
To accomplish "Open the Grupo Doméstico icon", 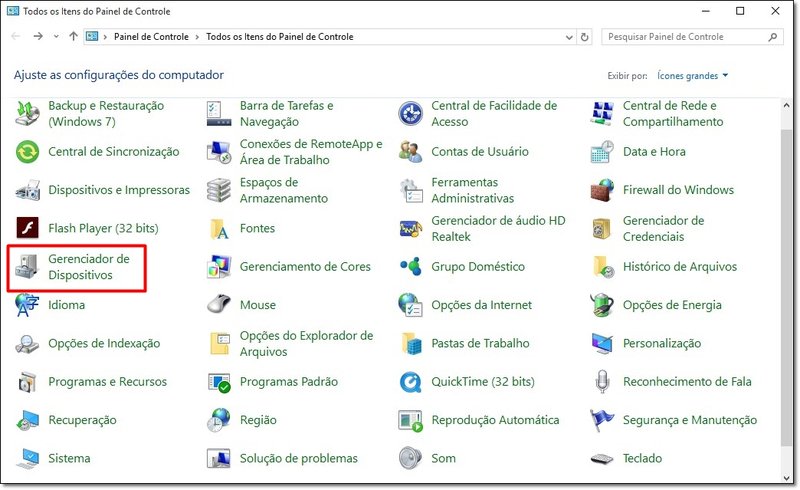I will [410, 266].
